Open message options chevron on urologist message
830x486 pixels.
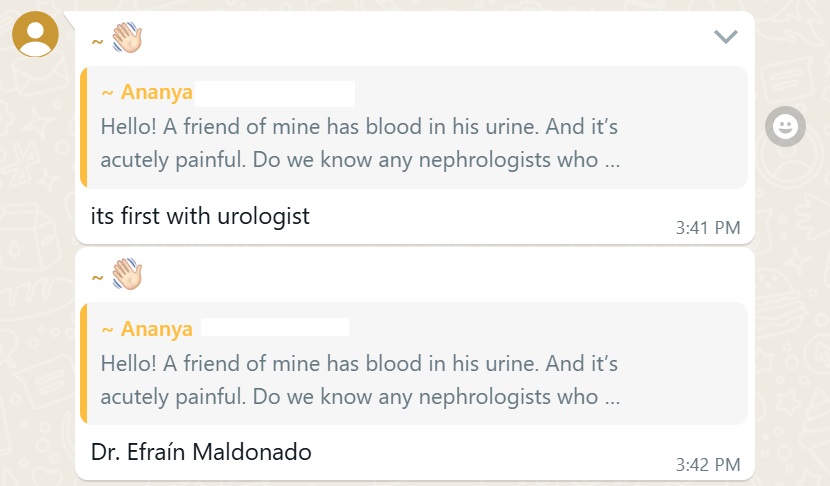[726, 37]
